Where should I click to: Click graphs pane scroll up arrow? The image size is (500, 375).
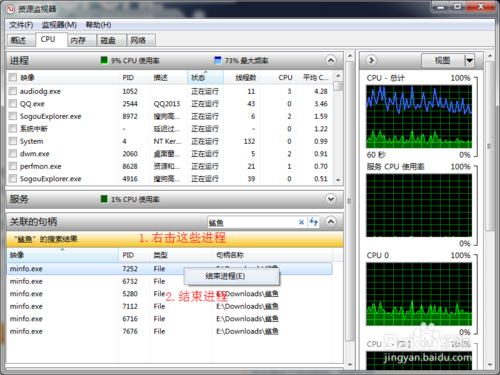[489, 55]
